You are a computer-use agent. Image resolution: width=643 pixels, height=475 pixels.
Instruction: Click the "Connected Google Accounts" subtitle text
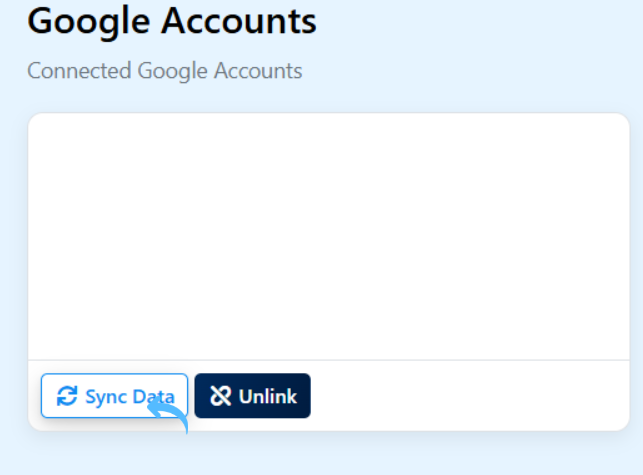[164, 71]
